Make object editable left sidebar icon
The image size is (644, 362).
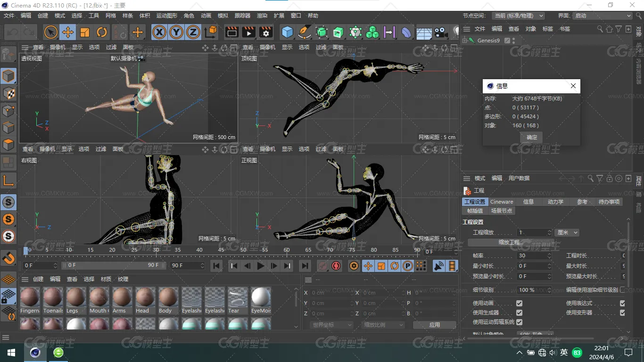[x=8, y=55]
